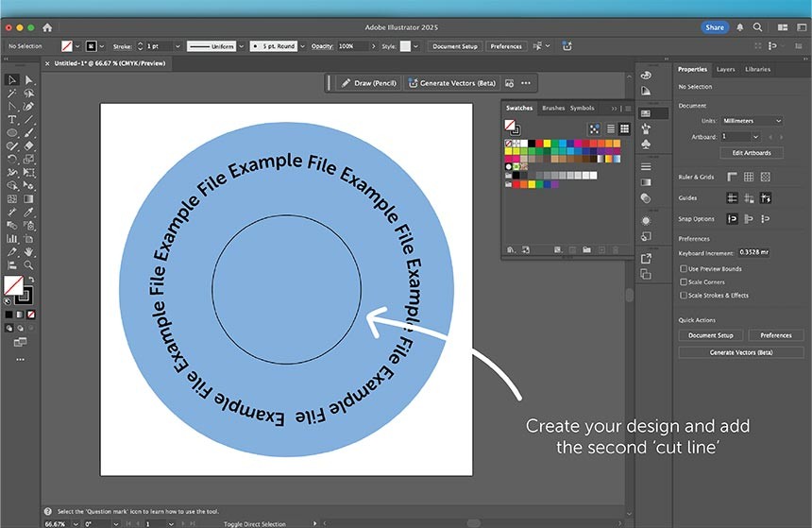Toggle lock guides icon
812x528 pixels.
click(x=749, y=198)
